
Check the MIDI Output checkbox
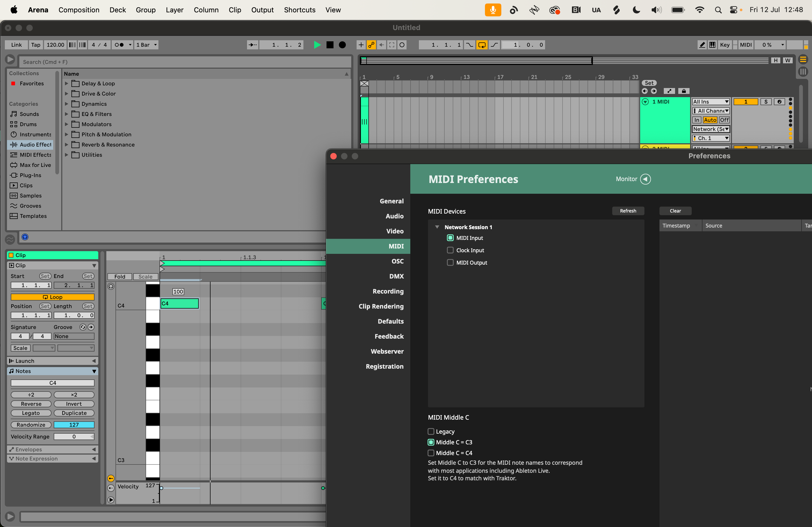[450, 262]
